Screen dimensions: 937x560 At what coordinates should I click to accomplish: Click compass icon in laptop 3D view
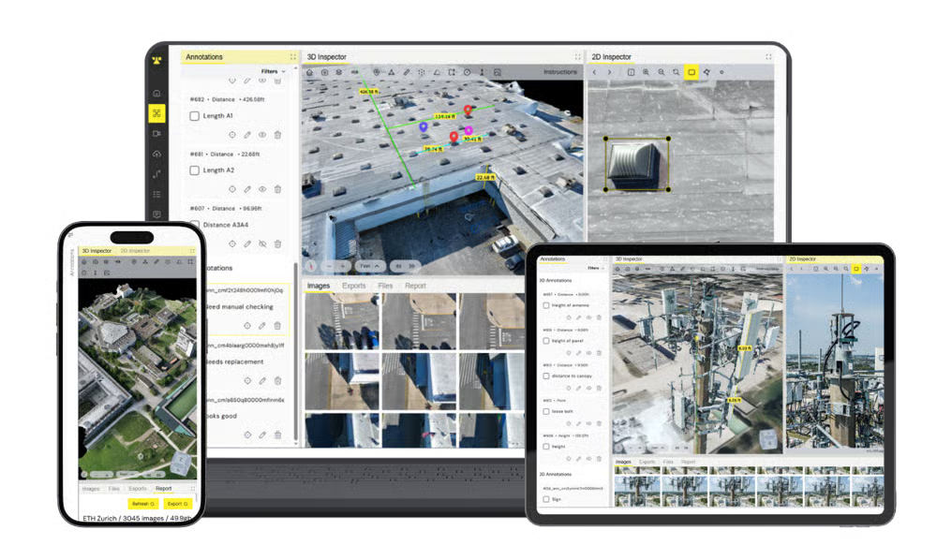coord(311,266)
